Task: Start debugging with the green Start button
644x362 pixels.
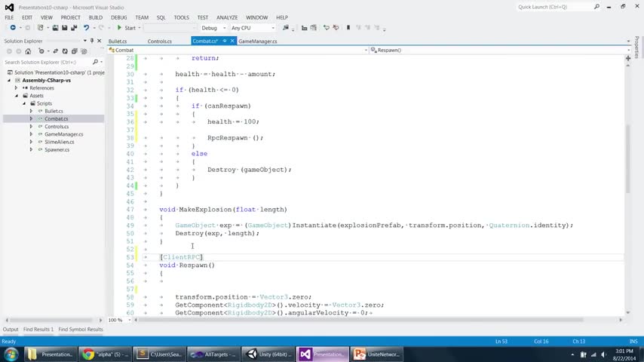Action: [126, 28]
